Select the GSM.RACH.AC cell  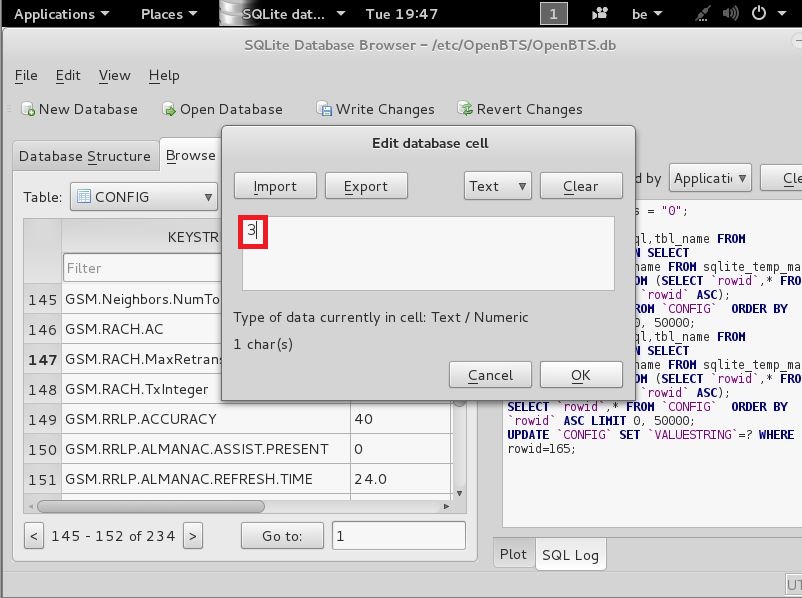tap(142, 329)
